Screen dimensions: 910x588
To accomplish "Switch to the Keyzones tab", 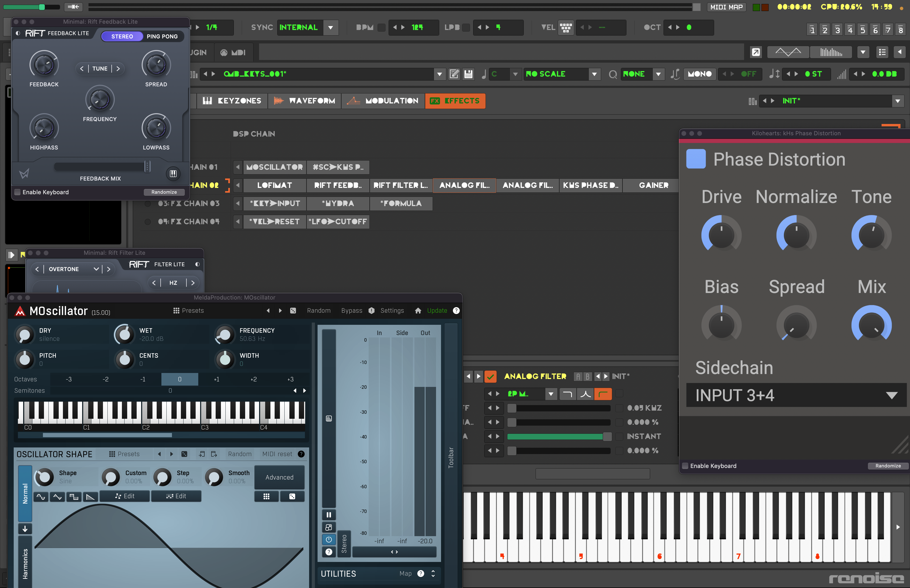I will (232, 101).
